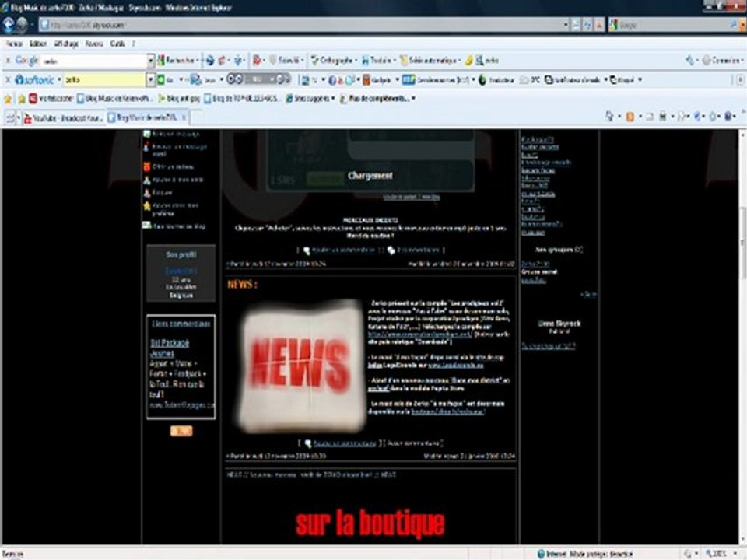Close the current Blog Music tab
This screenshot has width=747, height=560.
point(184,117)
